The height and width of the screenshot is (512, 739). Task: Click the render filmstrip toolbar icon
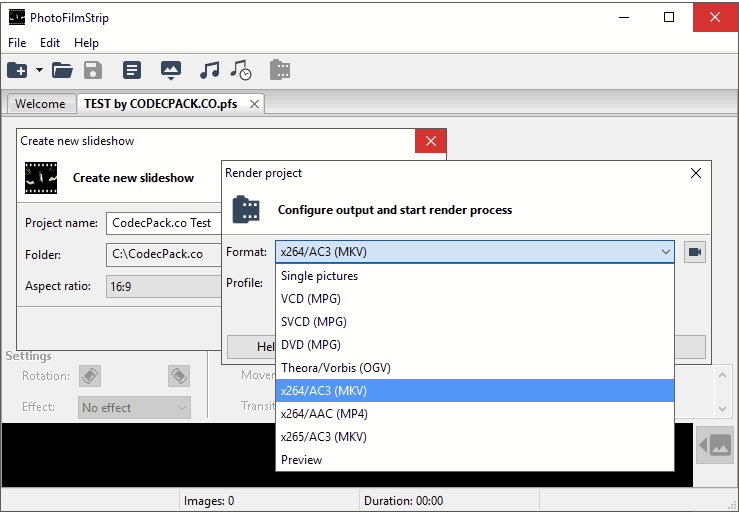pyautogui.click(x=280, y=70)
